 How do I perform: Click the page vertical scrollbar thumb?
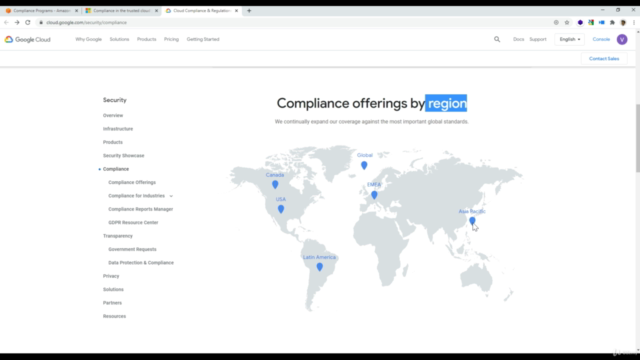click(638, 138)
